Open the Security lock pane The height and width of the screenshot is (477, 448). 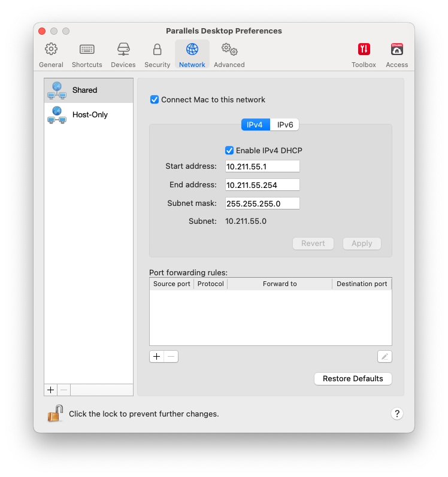click(157, 55)
